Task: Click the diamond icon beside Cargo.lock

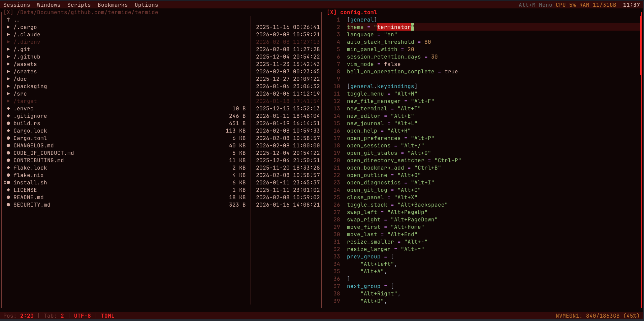Action: [8, 131]
